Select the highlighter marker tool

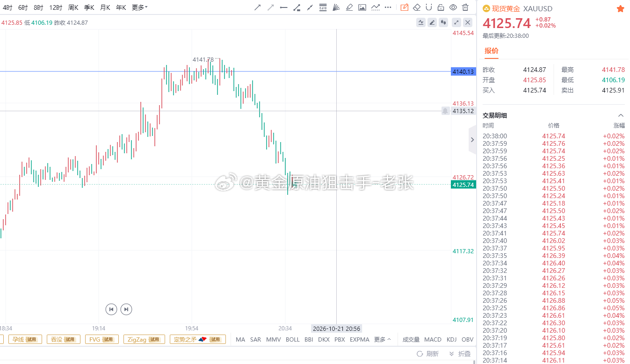coord(348,7)
